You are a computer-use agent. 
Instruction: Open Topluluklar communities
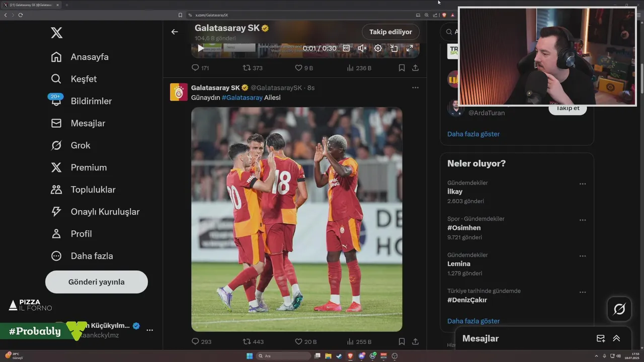click(x=83, y=190)
